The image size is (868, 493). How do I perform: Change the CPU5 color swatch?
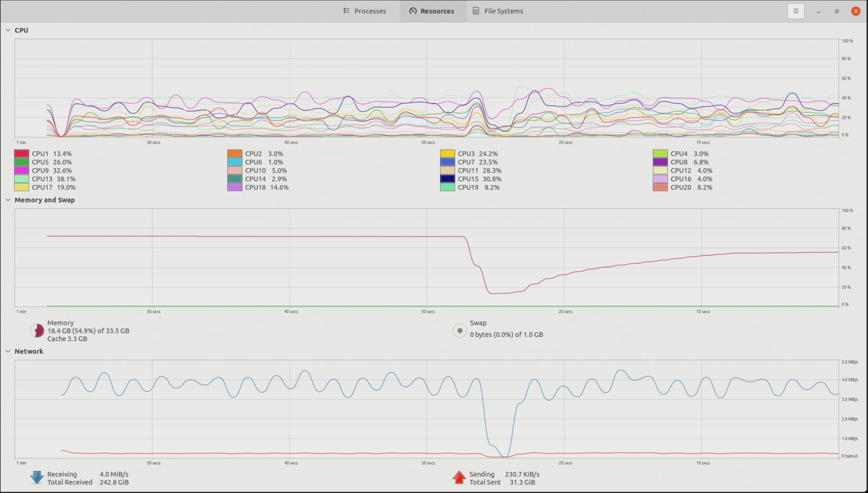pos(21,162)
